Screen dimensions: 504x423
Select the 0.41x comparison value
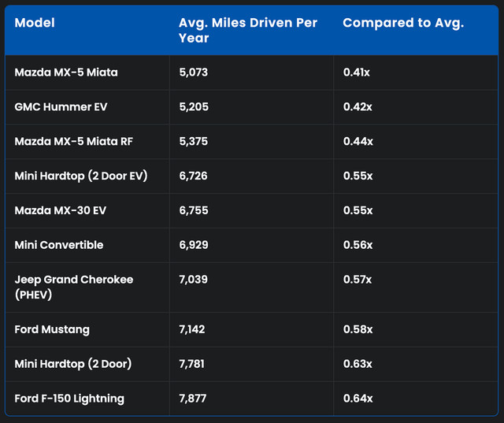point(356,72)
